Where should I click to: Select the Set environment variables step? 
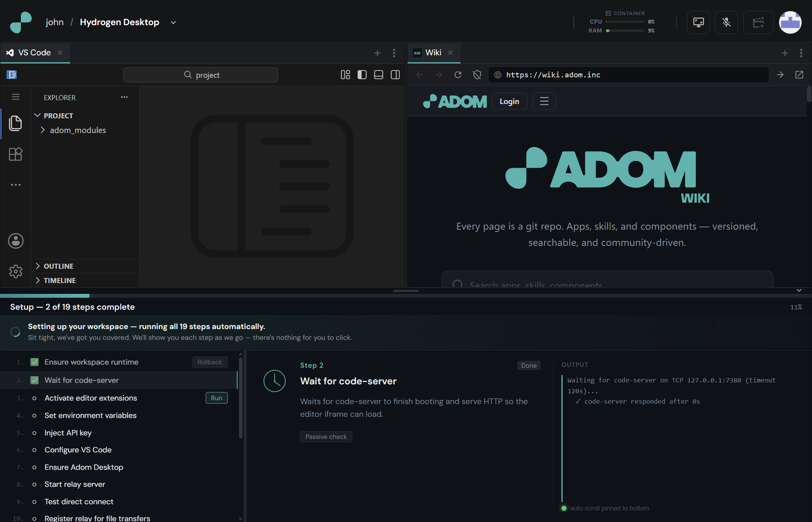click(x=118, y=416)
